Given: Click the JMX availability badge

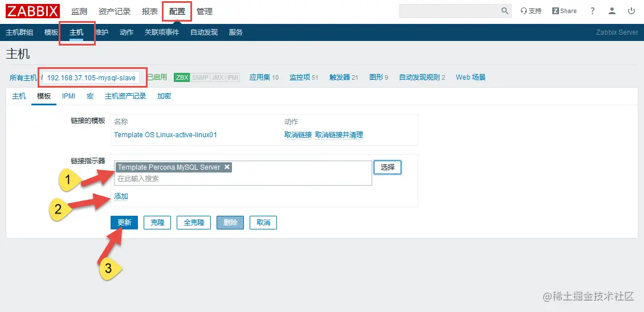Looking at the screenshot, I should [x=218, y=77].
